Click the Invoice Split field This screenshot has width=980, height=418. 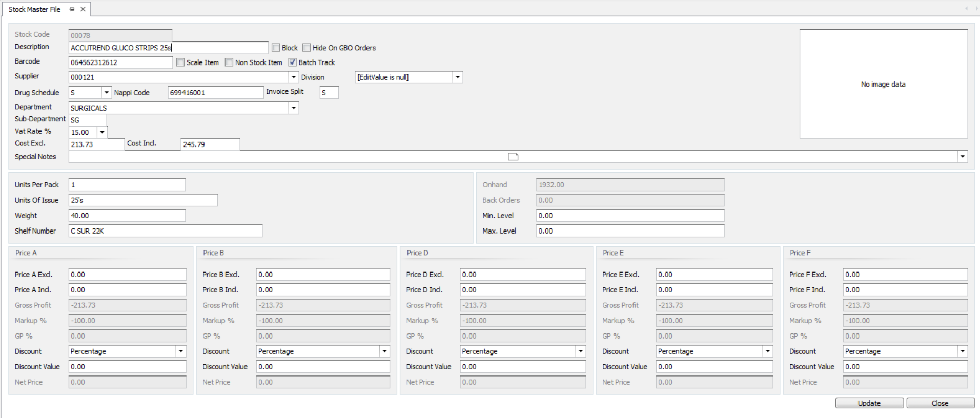[x=329, y=93]
